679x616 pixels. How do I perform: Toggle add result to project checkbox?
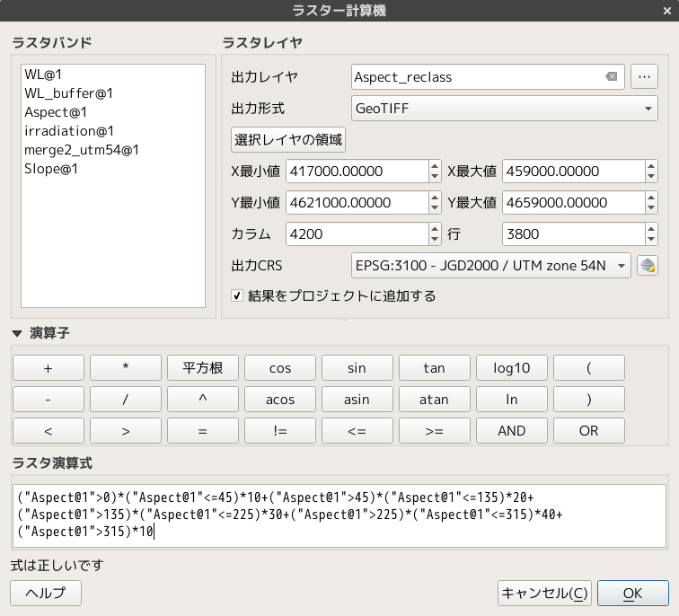[x=237, y=295]
